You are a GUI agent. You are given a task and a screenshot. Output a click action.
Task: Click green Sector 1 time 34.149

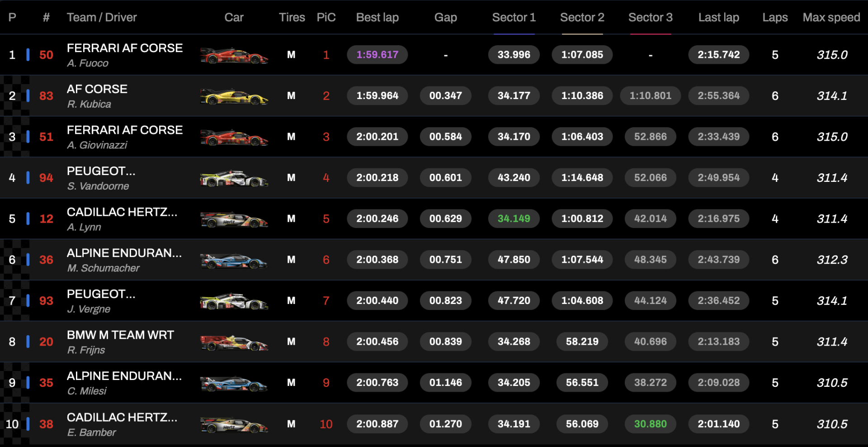click(x=514, y=219)
